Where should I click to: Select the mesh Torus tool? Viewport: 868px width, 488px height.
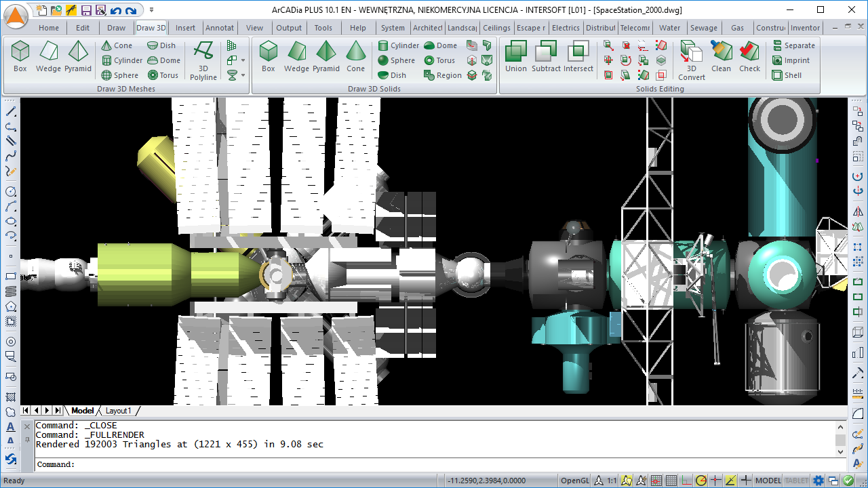tap(163, 75)
